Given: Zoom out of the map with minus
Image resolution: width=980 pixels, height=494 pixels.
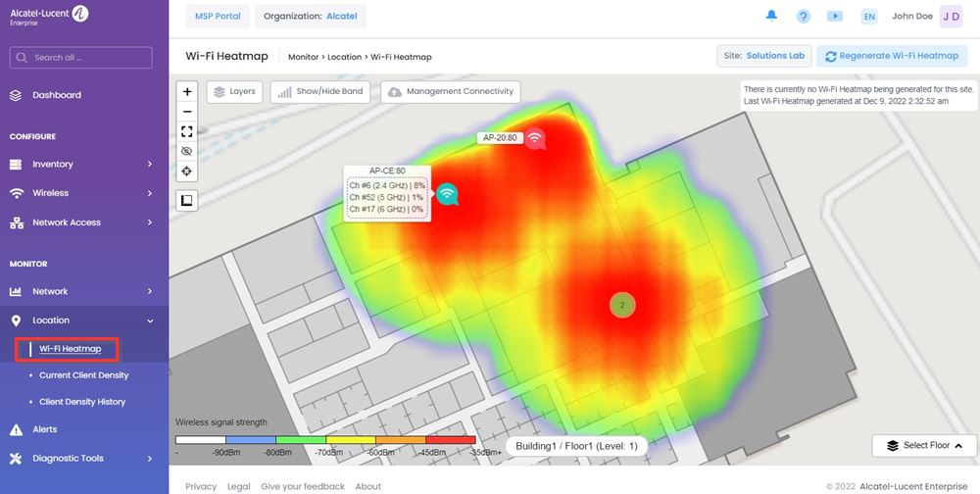Looking at the screenshot, I should [187, 112].
